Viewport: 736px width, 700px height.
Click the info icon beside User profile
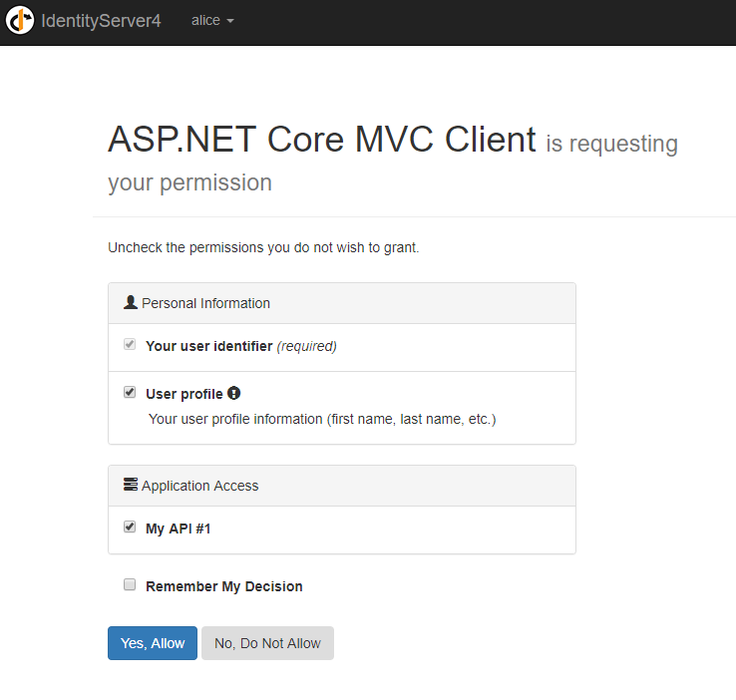pyautogui.click(x=234, y=393)
